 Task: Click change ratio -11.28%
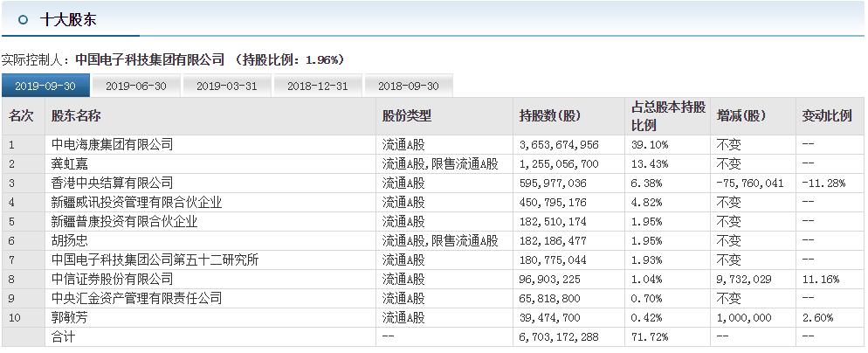pos(823,183)
